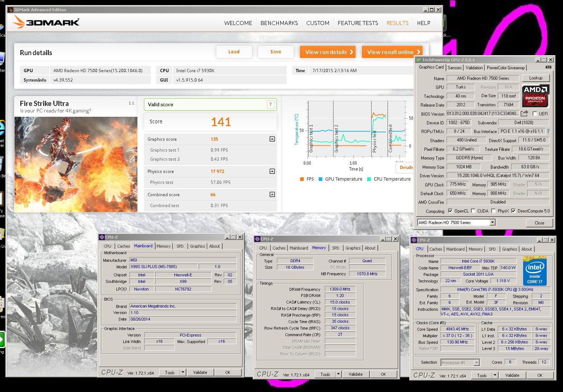The width and height of the screenshot is (563, 392).
Task: Click the 3DMark Advanced Edition title bar icon
Action: (x=11, y=10)
